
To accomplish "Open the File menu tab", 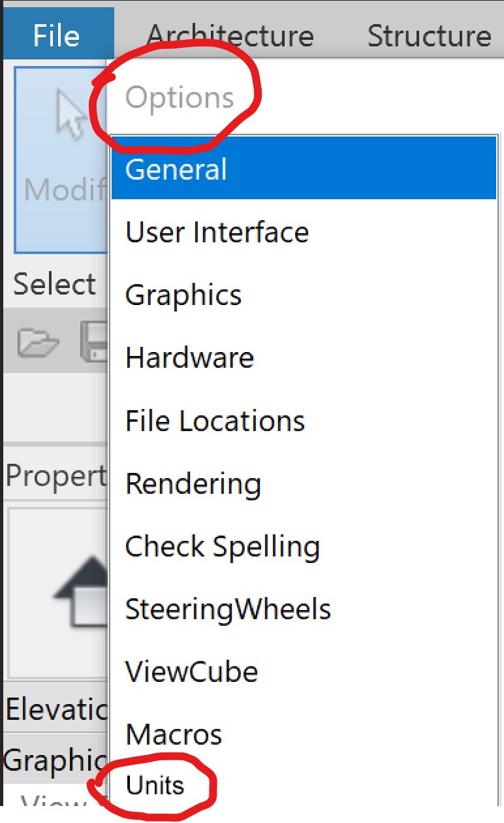I will [56, 36].
